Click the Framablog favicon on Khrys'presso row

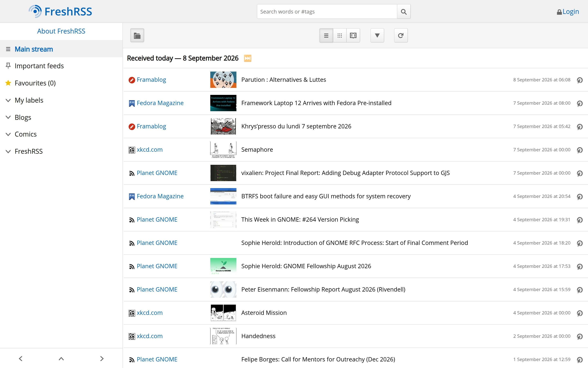[132, 127]
